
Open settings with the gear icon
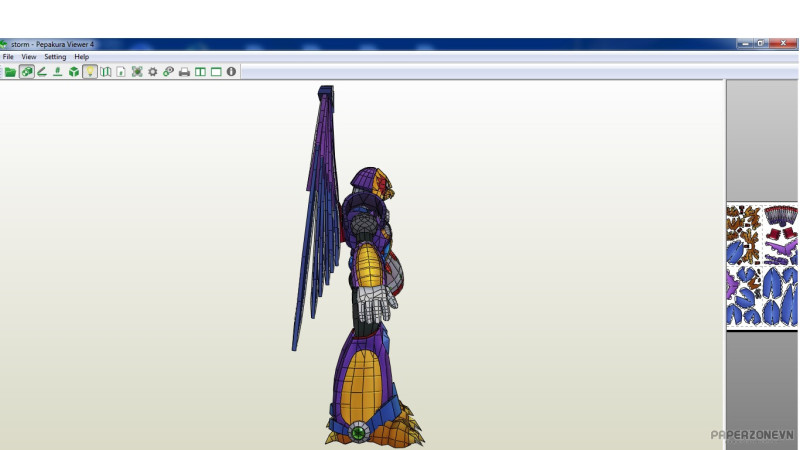[153, 72]
